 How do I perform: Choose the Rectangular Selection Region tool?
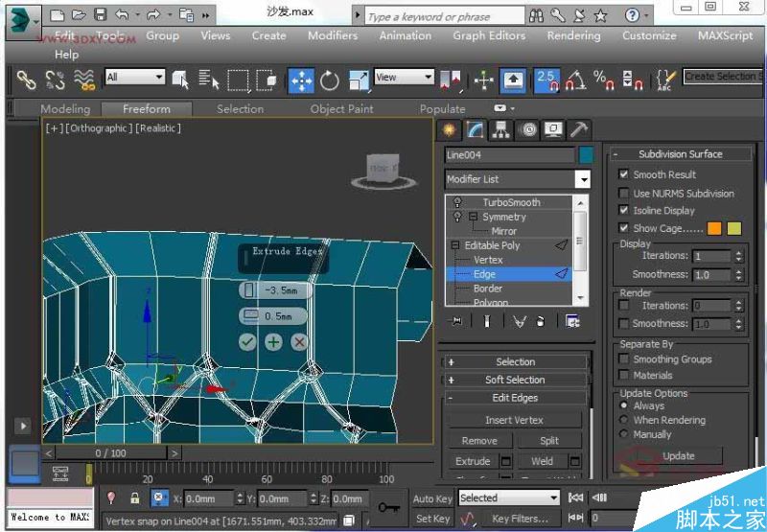point(238,80)
